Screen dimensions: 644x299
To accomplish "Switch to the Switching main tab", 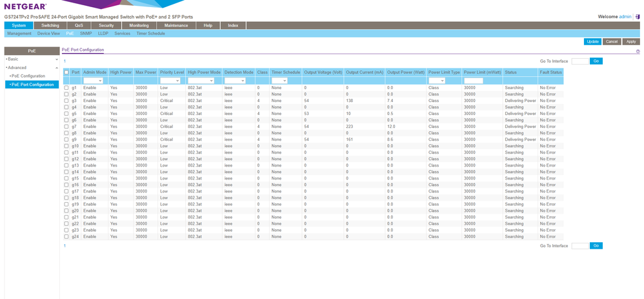I will (50, 25).
